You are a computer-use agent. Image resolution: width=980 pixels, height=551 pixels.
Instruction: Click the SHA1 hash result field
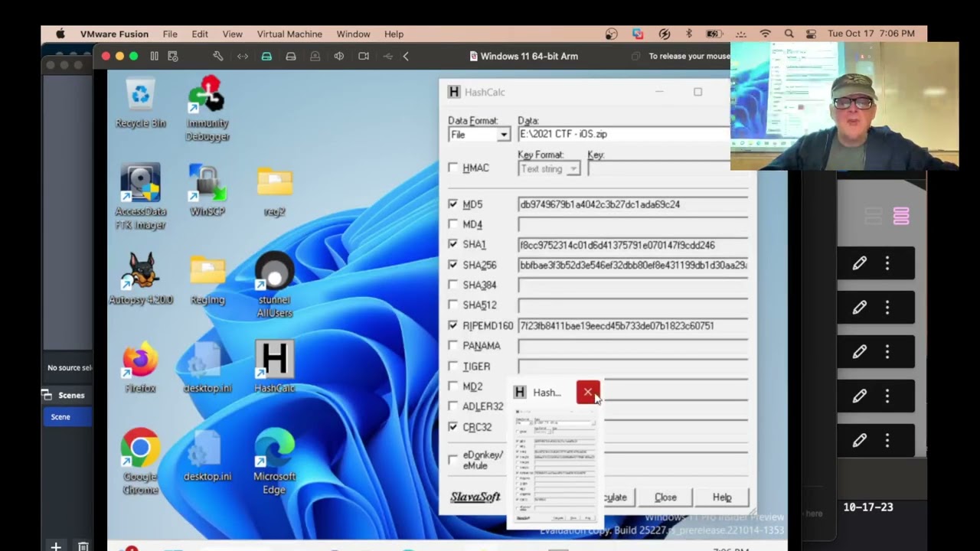click(x=633, y=245)
